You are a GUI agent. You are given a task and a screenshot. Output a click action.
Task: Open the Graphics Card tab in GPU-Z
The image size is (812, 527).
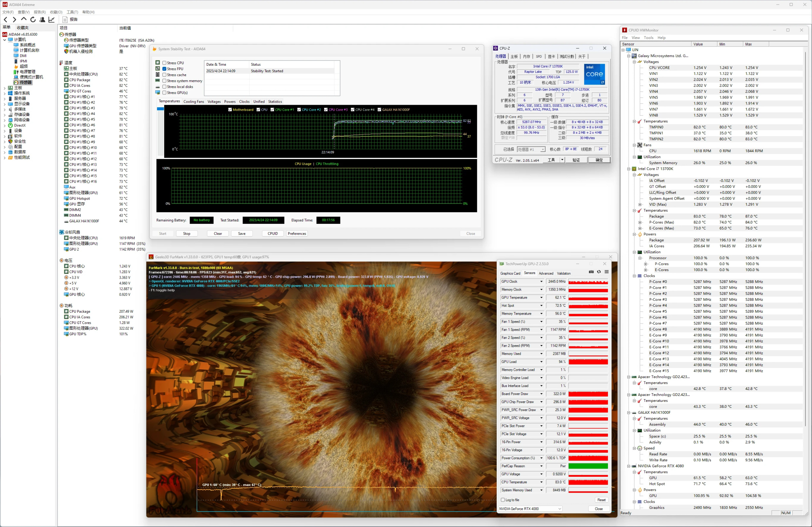510,273
